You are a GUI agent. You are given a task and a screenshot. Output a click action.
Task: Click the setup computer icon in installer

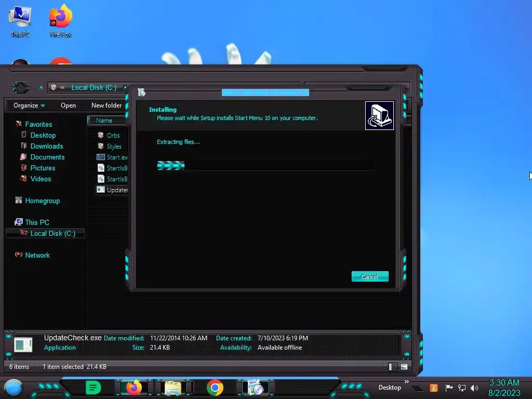pyautogui.click(x=379, y=115)
